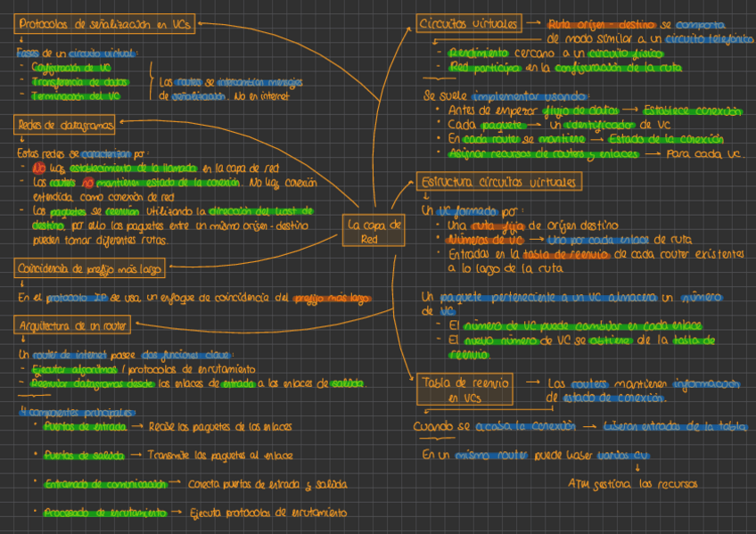Select the "Transferencia de datos" bullet item
Viewport: 756px width, 534px height.
click(x=78, y=81)
